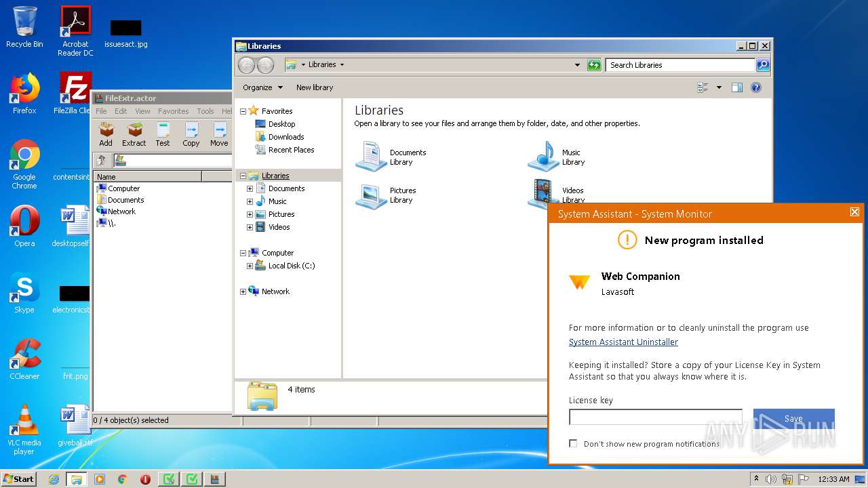Open the change-view options dropdown arrow
The width and height of the screenshot is (868, 488).
tap(719, 87)
